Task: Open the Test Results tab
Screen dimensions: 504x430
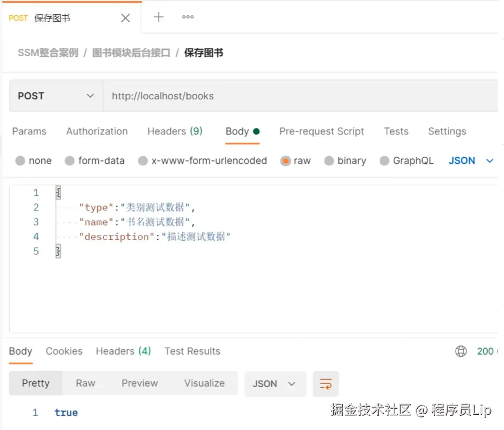Action: point(192,351)
